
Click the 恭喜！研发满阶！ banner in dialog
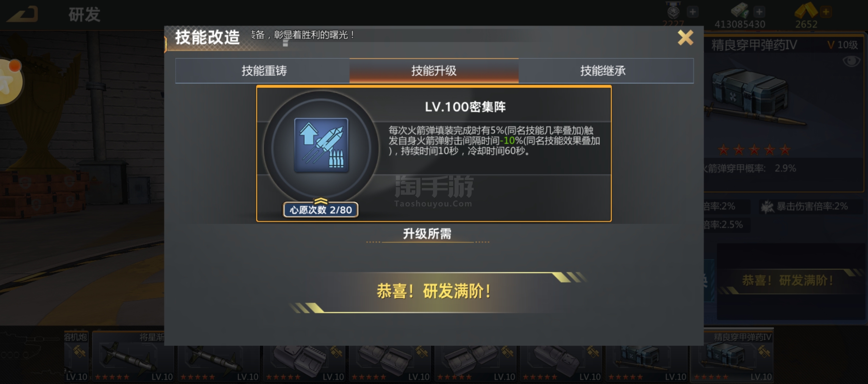click(434, 291)
